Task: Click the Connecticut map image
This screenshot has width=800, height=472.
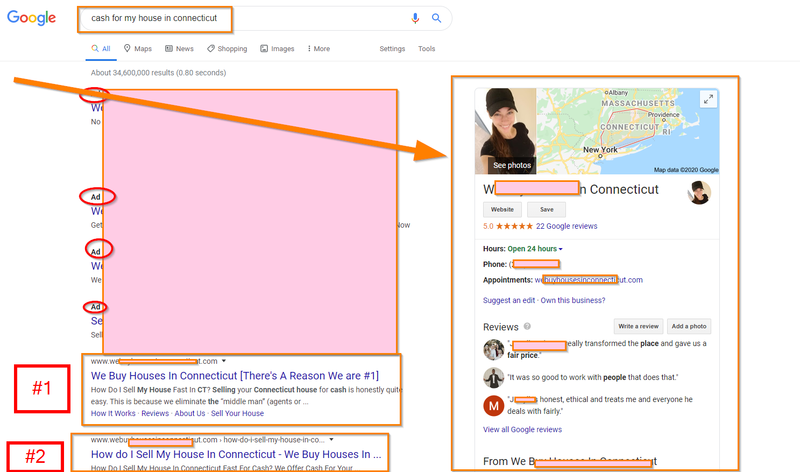Action: (x=628, y=131)
